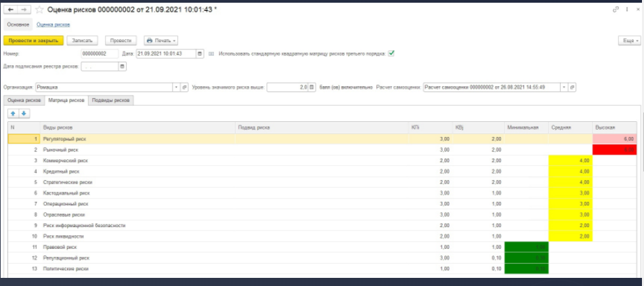Select the red high-risk cell for Рыночный риск
Image resolution: width=644 pixels, height=286 pixels.
tap(615, 150)
